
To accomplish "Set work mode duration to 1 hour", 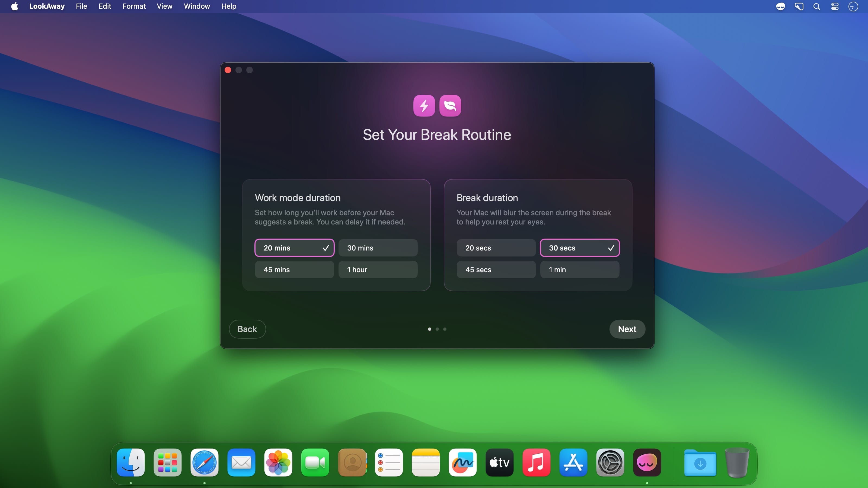I will [378, 269].
